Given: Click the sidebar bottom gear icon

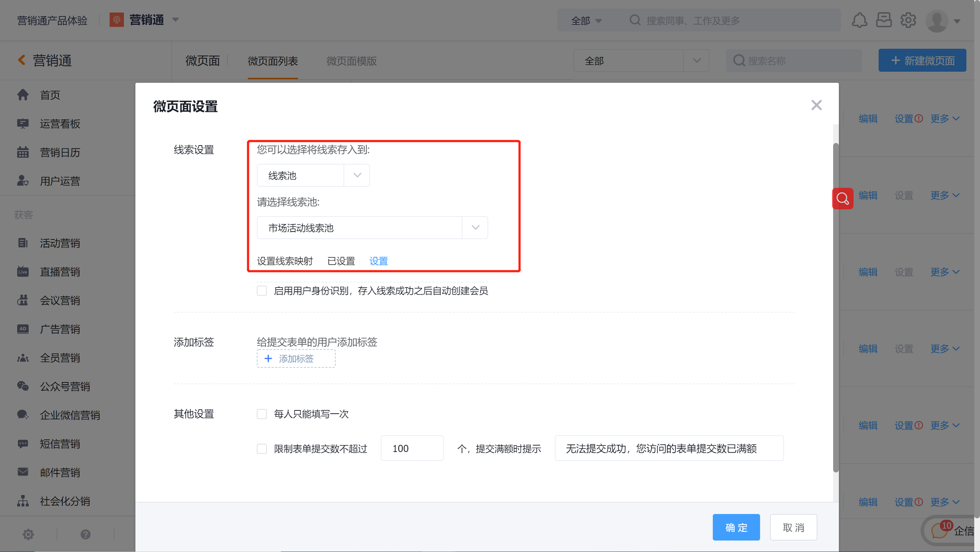Looking at the screenshot, I should 28,534.
